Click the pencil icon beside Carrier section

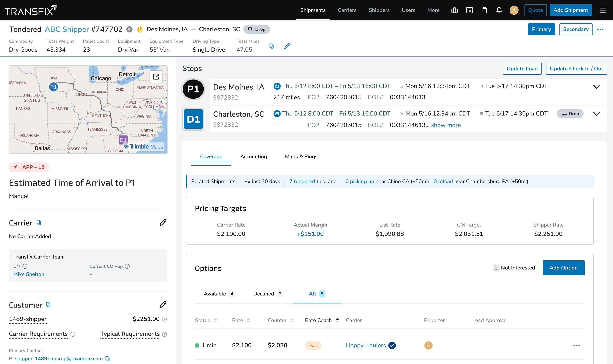coord(163,223)
